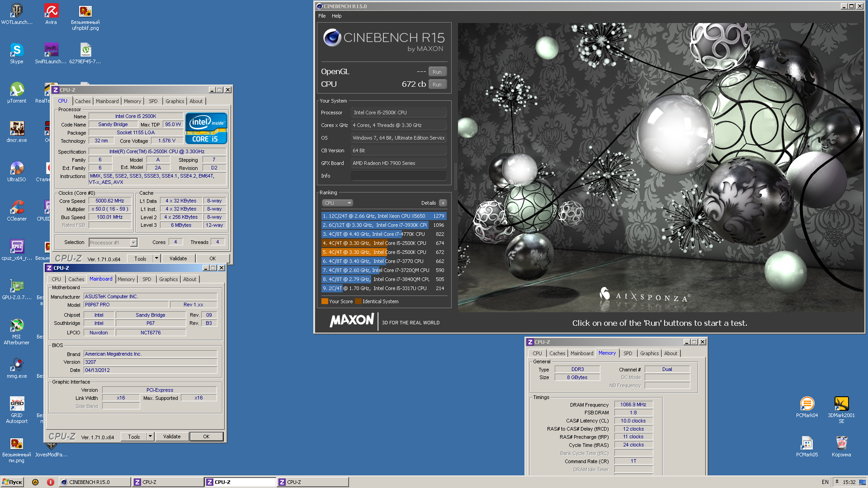Viewport: 868px width, 488px height.
Task: Open the Processor #1 selection dropdown
Action: (113, 243)
